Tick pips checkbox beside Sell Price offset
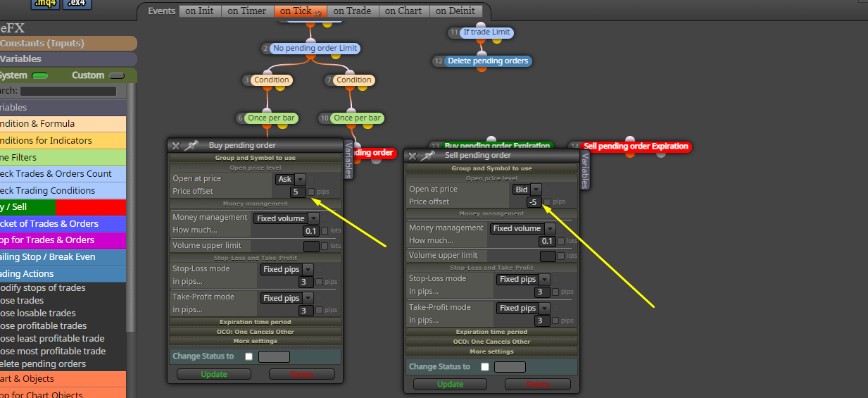The height and width of the screenshot is (398, 868). tap(547, 202)
